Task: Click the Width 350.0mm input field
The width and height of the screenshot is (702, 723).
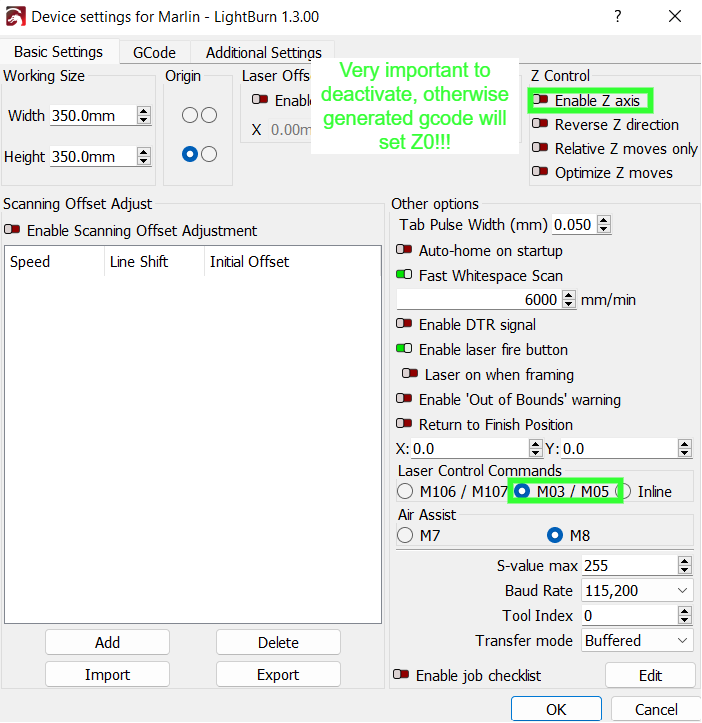Action: point(94,116)
